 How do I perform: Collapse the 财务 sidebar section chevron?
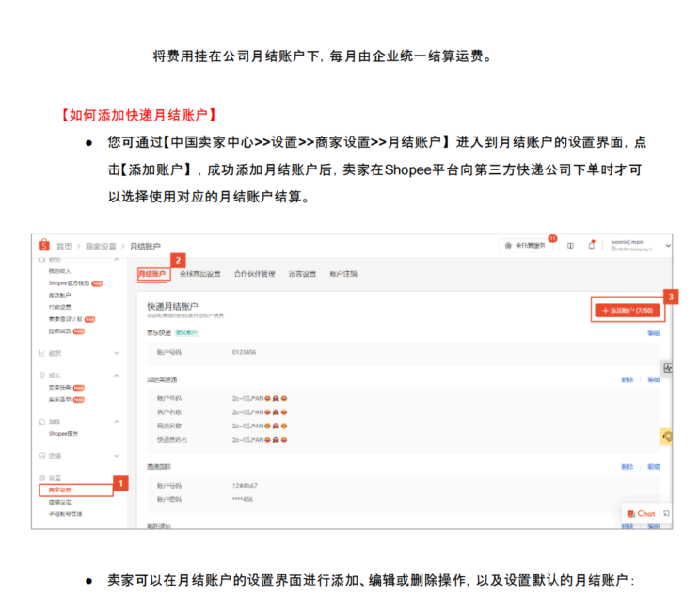point(116,259)
